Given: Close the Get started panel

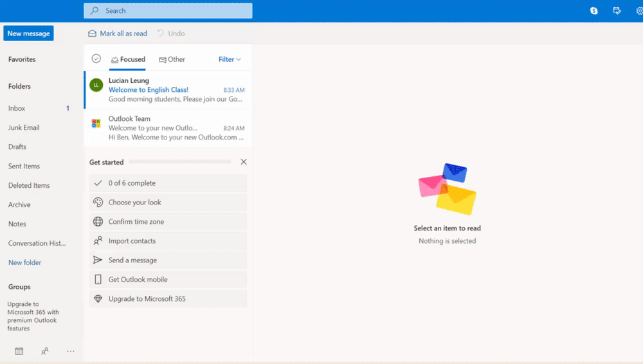Looking at the screenshot, I should coord(244,162).
